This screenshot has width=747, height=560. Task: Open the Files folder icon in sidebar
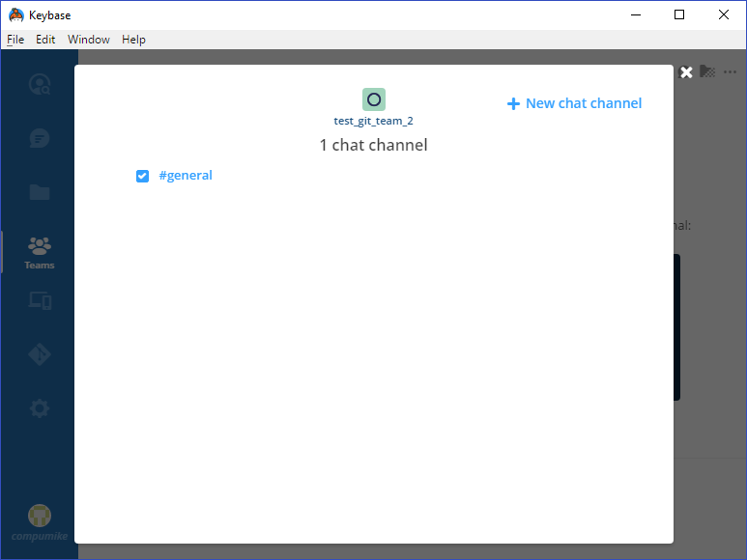click(x=40, y=192)
